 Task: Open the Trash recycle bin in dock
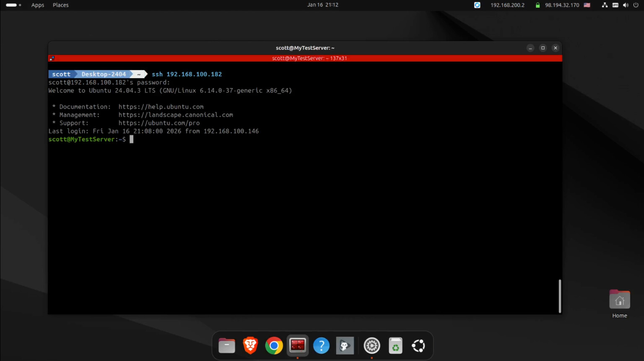pos(395,345)
